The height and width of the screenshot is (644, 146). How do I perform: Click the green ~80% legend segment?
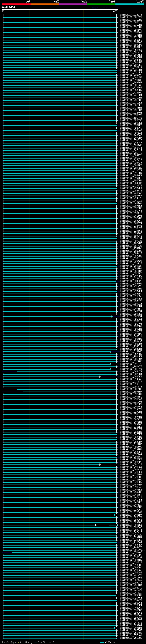click(101, 4)
